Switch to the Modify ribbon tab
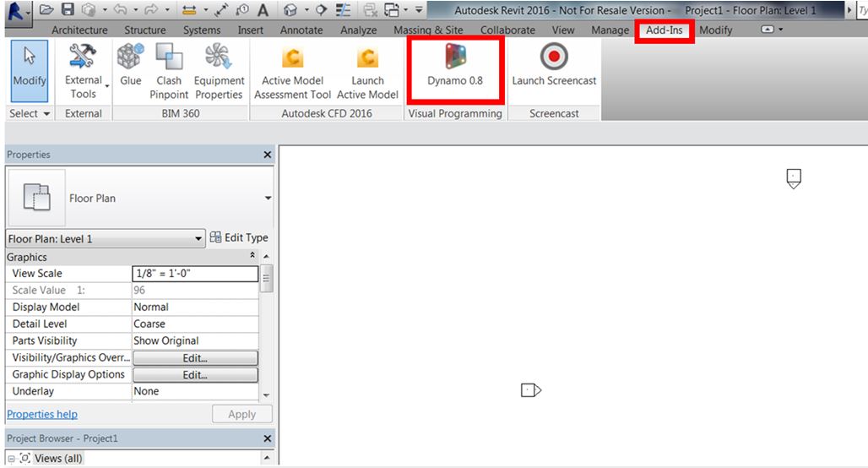868x468 pixels. point(715,30)
